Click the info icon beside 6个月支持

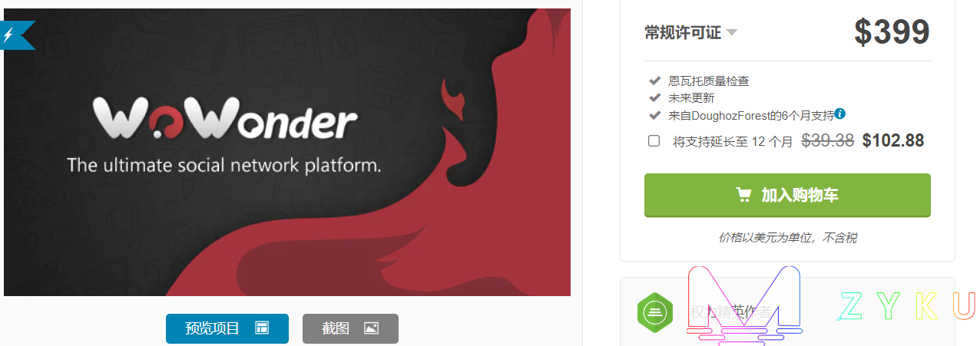[x=840, y=114]
